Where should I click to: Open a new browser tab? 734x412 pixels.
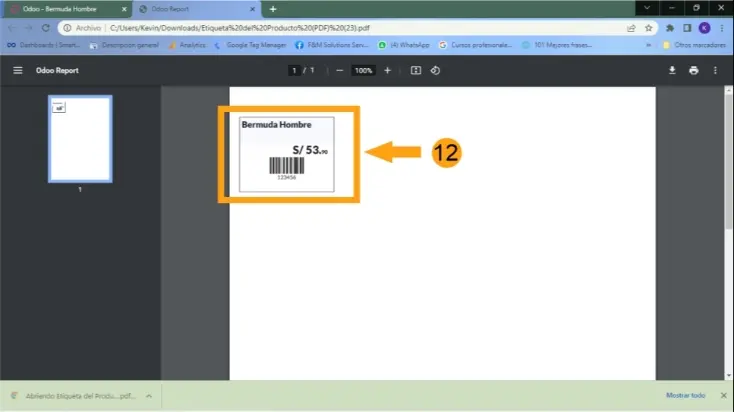click(273, 9)
